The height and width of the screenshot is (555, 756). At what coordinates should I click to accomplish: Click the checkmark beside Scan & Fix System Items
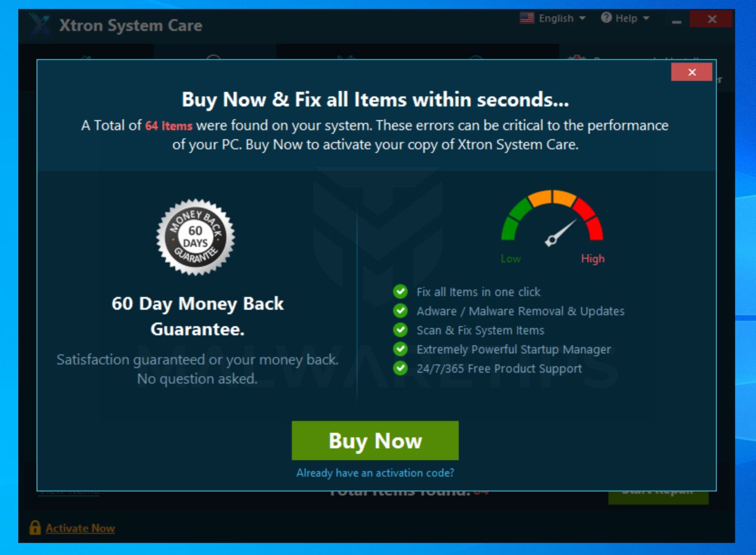click(x=400, y=330)
